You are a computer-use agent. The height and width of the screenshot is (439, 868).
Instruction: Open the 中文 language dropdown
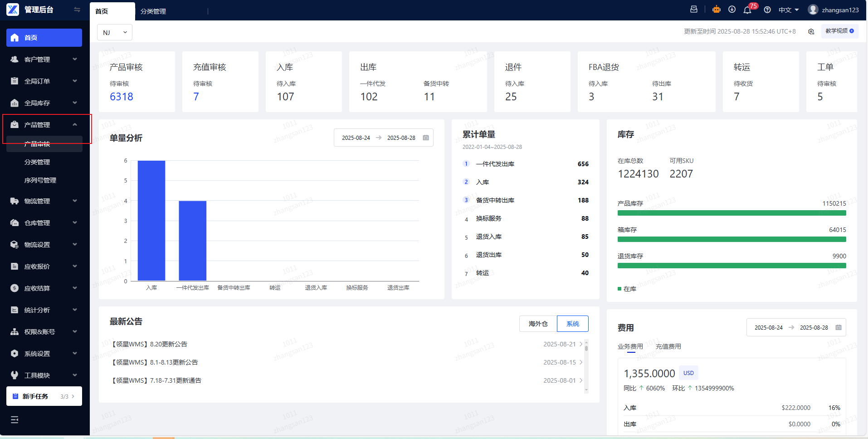789,10
